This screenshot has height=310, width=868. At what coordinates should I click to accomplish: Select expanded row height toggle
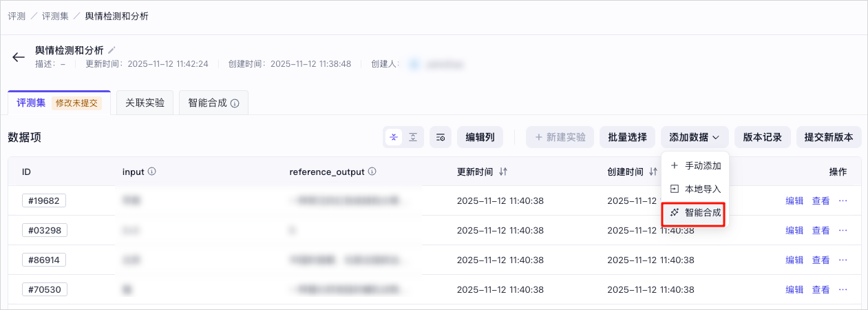tap(413, 137)
